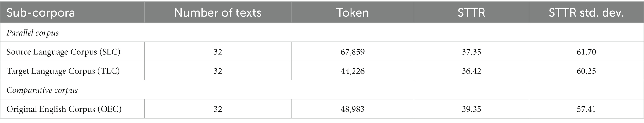Select the STTR column header

[x=471, y=12]
